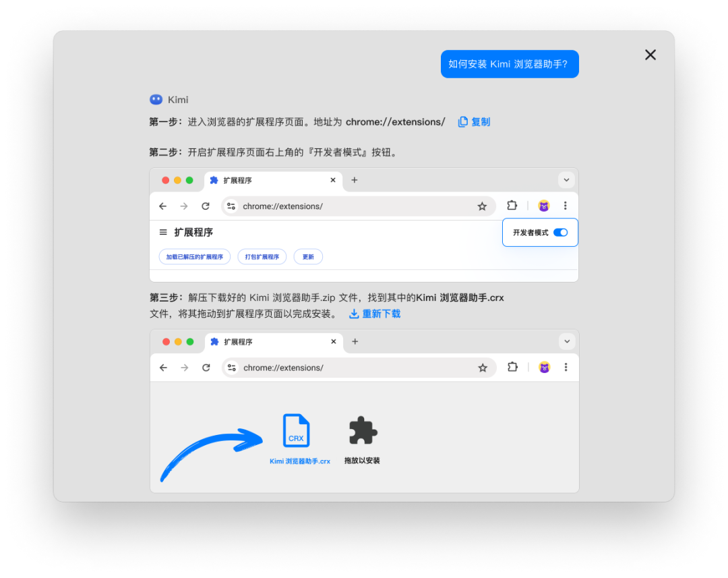Screen dimensions: 728x578
Task: Click hamburger menu beside 扩展程序 heading
Action: point(163,232)
